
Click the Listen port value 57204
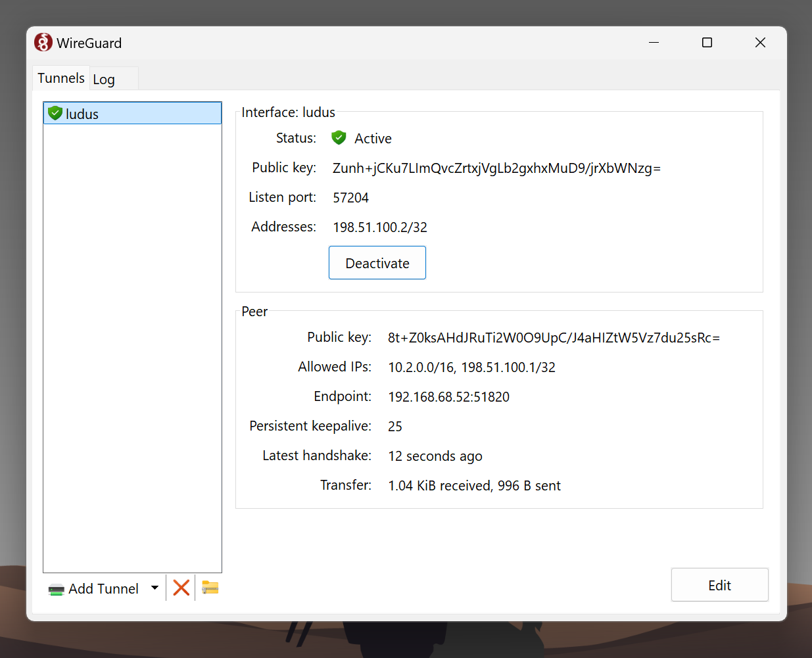click(x=350, y=198)
